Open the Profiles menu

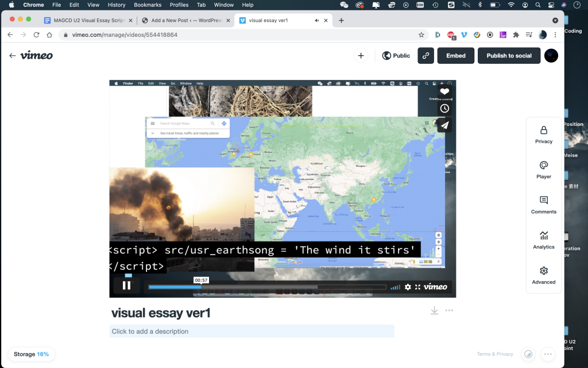(x=179, y=5)
